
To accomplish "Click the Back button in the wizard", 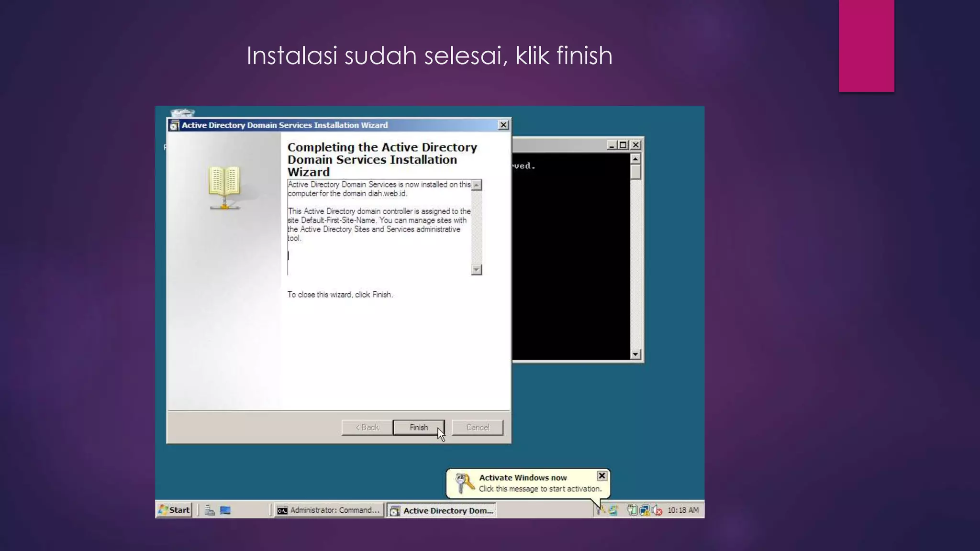I will 367,427.
